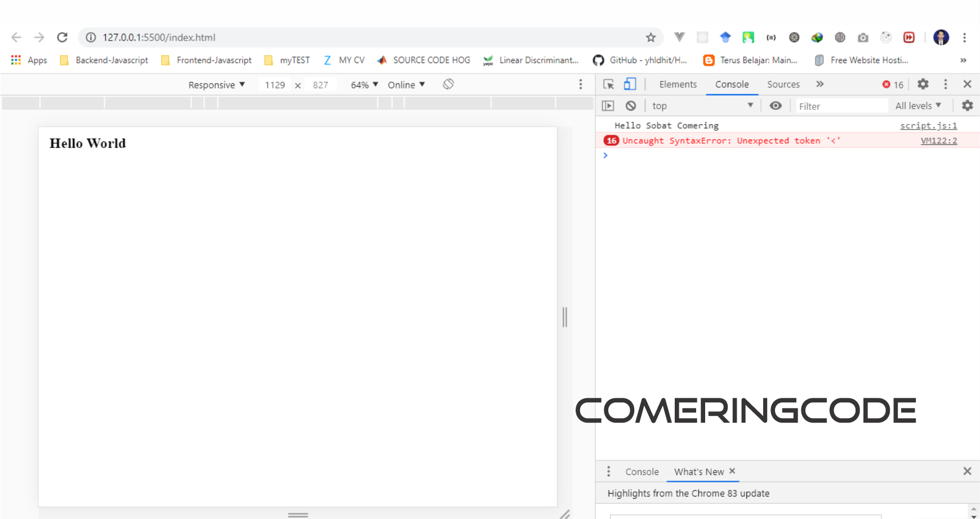980x519 pixels.
Task: Open DevTools customize three-dot menu
Action: pyautogui.click(x=946, y=84)
